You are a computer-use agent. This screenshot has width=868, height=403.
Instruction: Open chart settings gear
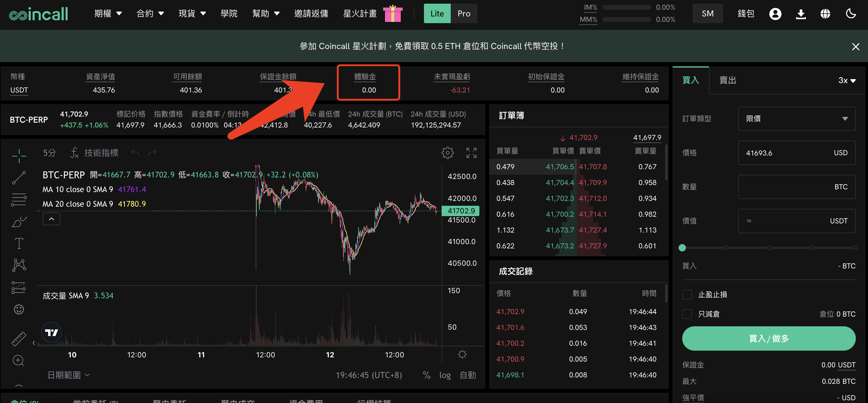[x=447, y=153]
